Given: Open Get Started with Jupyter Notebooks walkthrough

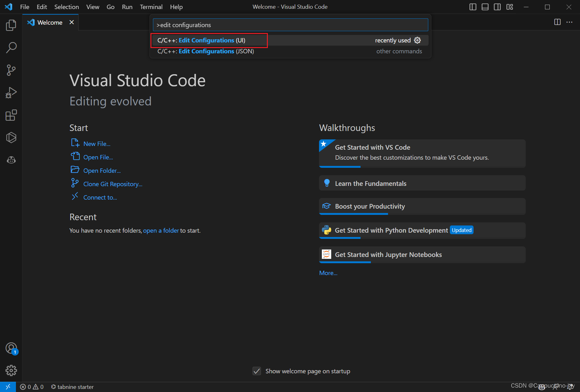Looking at the screenshot, I should [x=422, y=254].
